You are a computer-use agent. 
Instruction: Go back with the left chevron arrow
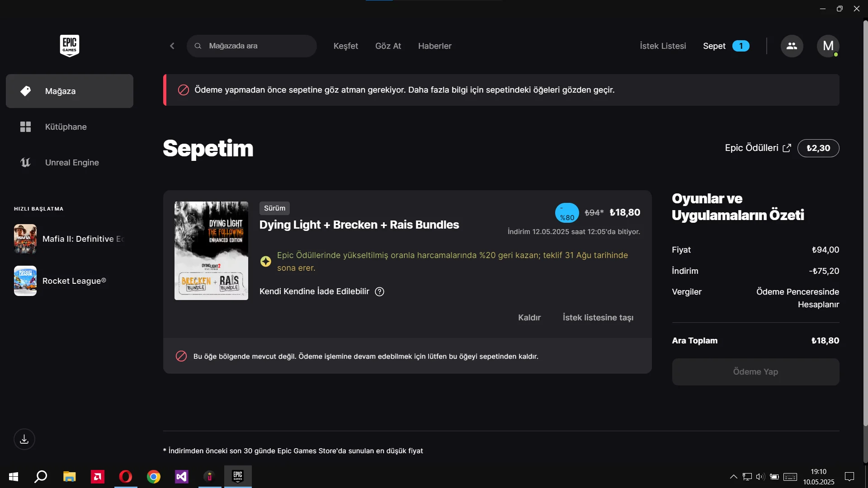tap(172, 46)
